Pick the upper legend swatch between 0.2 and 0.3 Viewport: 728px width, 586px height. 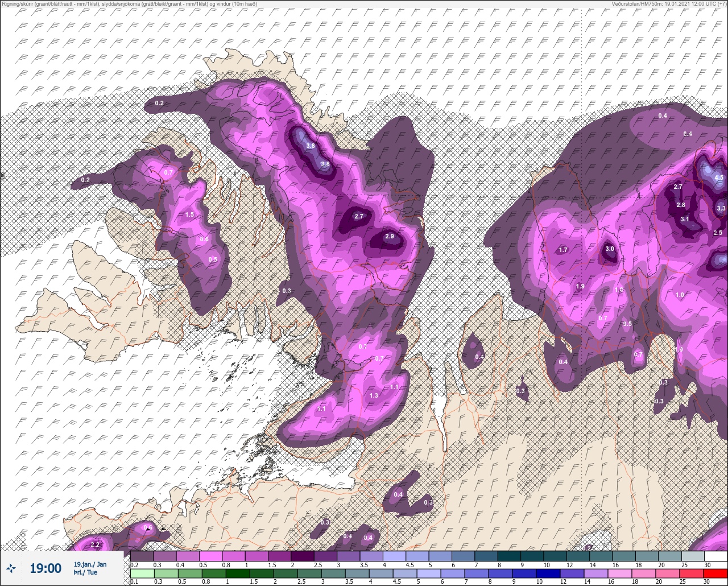tap(142, 556)
